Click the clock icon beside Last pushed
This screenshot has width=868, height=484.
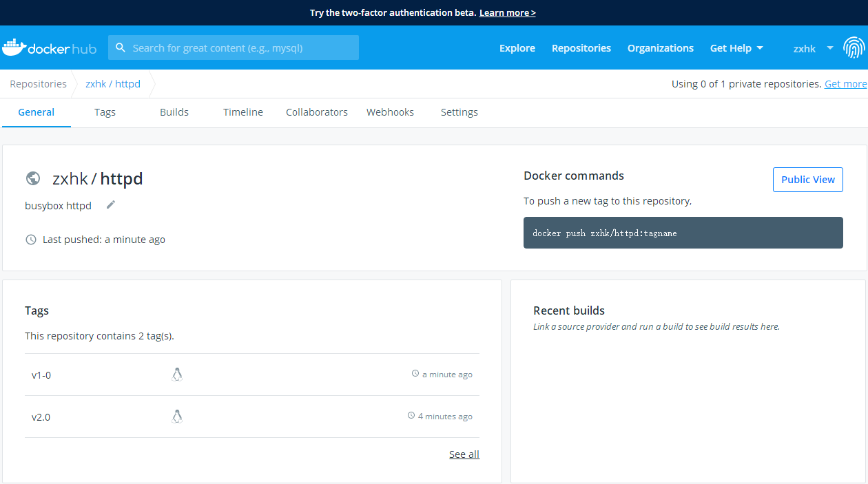click(31, 240)
